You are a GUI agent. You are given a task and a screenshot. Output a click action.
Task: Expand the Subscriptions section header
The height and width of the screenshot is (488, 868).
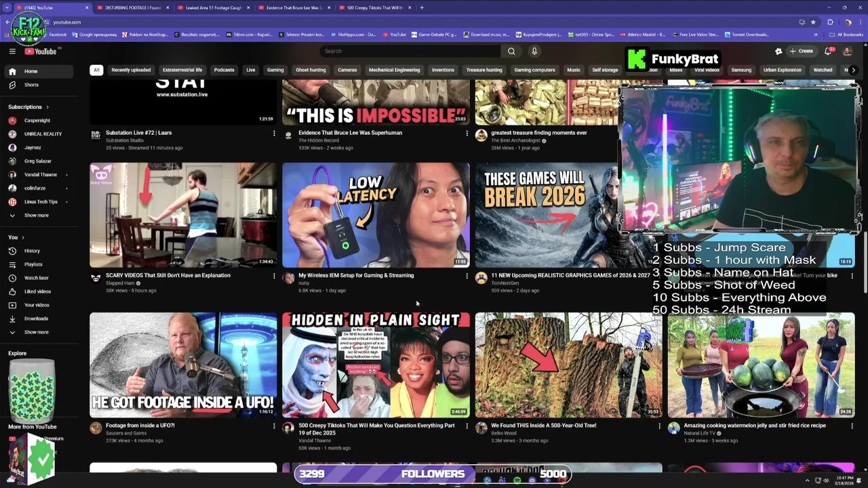point(28,107)
